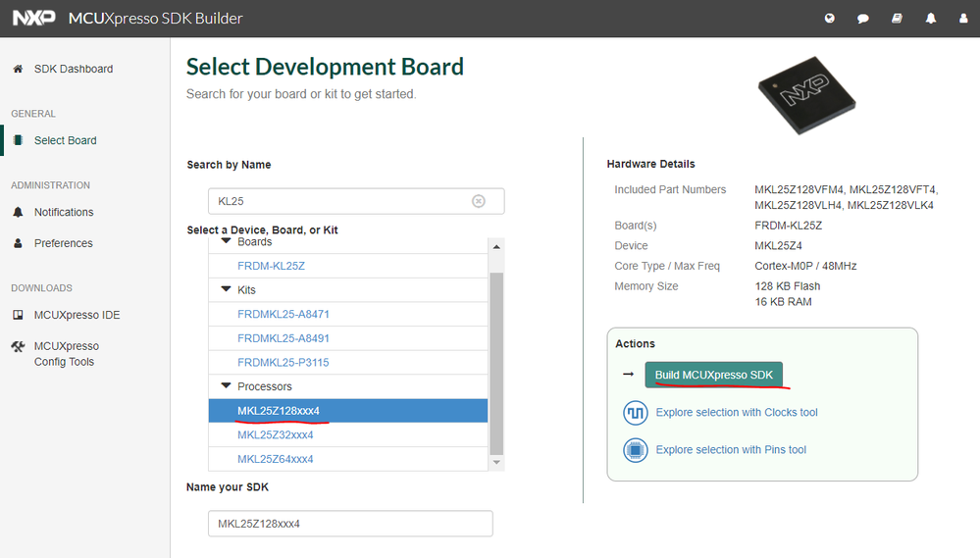Viewport: 980px width, 558px height.
Task: Click Build MCUXpresso SDK button
Action: (x=713, y=376)
